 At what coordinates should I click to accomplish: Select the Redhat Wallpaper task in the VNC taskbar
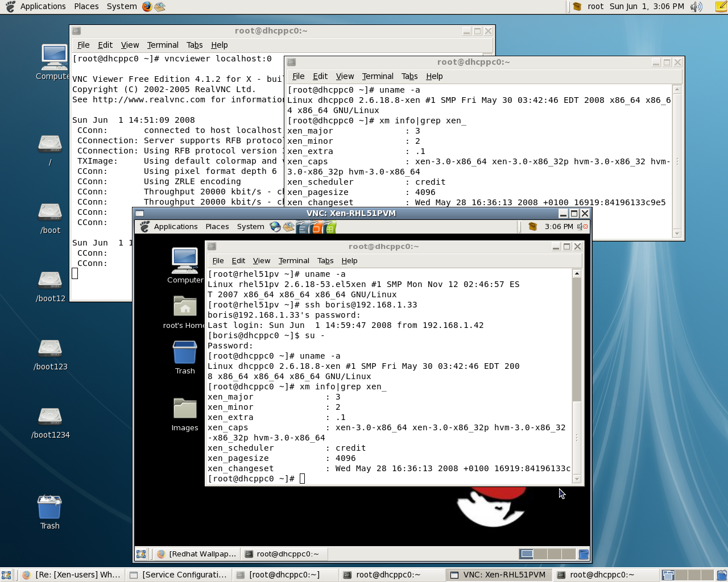click(197, 554)
